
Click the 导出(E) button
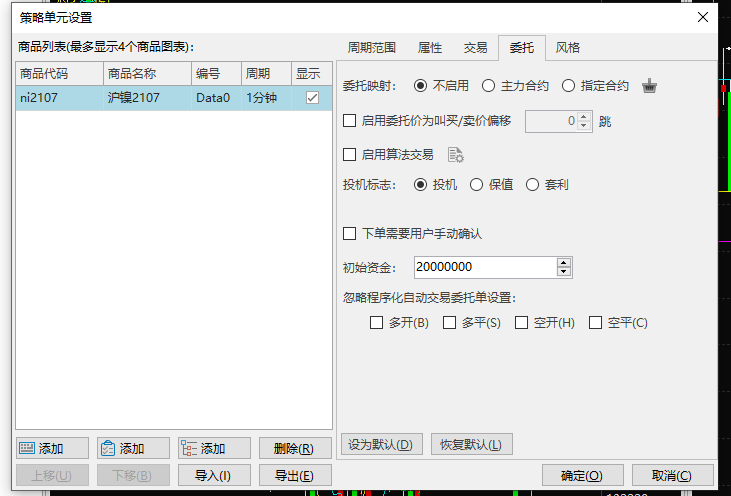click(x=294, y=476)
